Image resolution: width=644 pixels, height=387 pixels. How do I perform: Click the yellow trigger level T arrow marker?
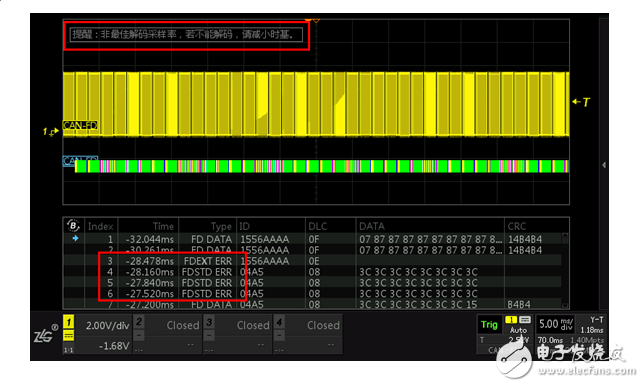[x=581, y=102]
